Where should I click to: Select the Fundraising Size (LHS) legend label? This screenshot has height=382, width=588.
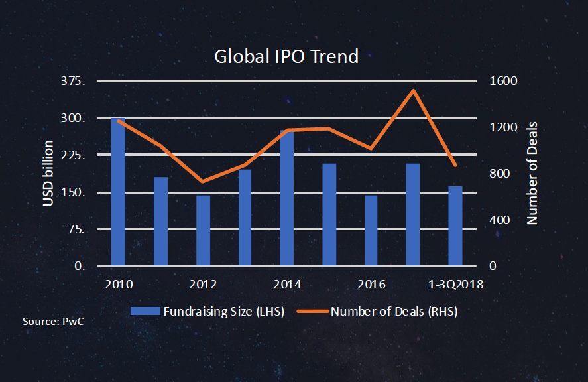224,312
